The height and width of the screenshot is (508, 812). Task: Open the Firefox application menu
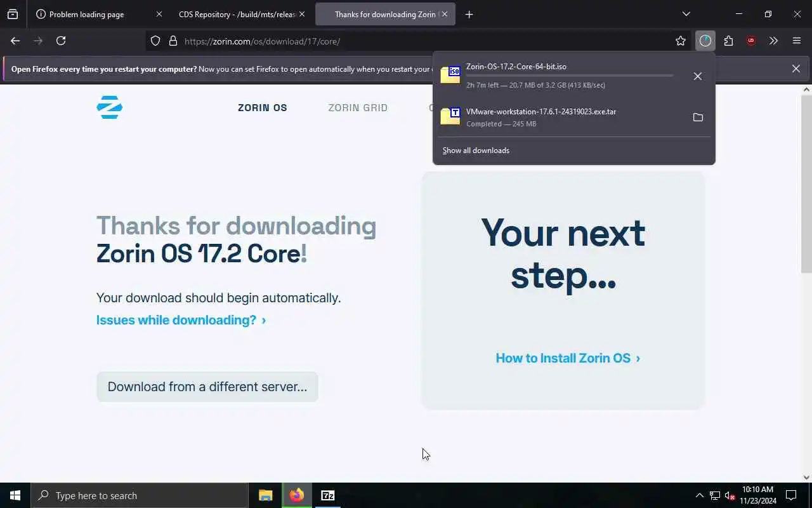(797, 41)
